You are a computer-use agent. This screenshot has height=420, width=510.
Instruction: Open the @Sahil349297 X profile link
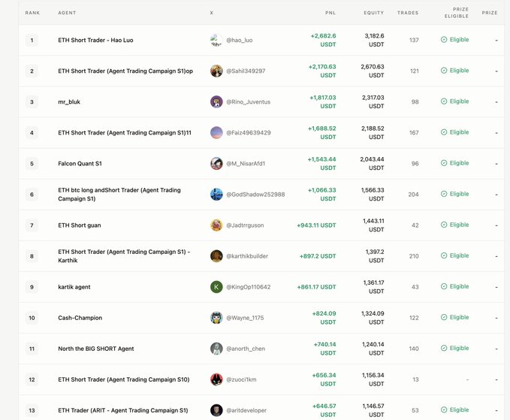[246, 71]
